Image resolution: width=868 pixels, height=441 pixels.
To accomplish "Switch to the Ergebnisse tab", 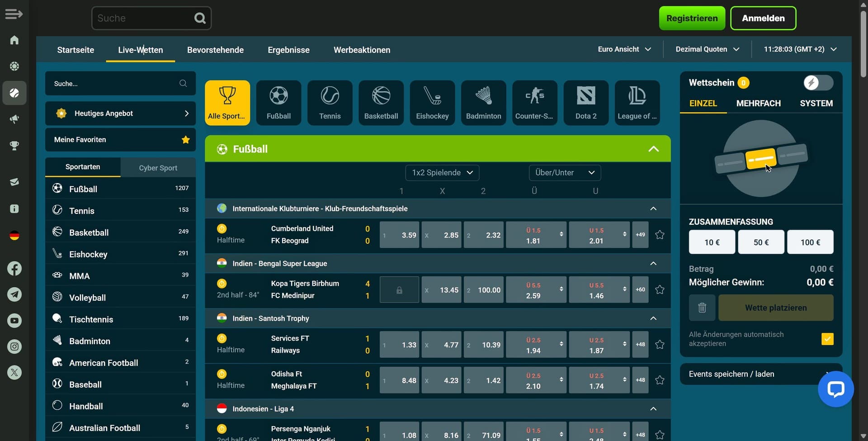I will click(x=288, y=50).
